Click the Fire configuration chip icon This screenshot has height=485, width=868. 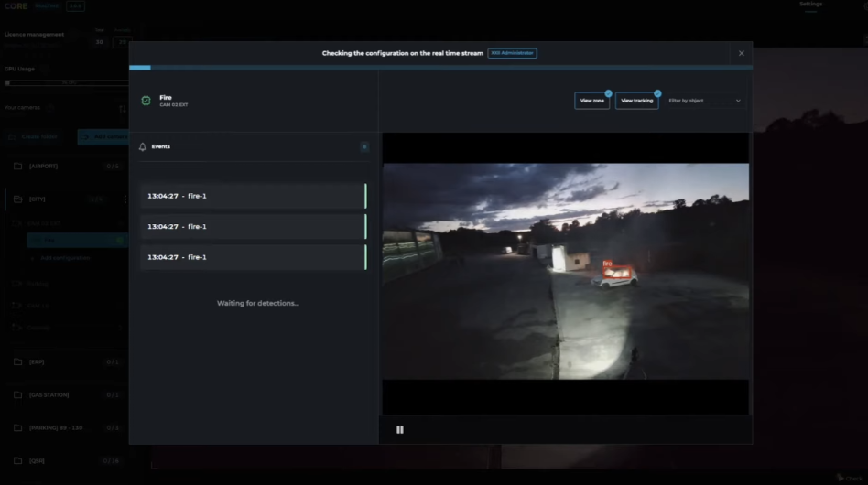pyautogui.click(x=146, y=101)
